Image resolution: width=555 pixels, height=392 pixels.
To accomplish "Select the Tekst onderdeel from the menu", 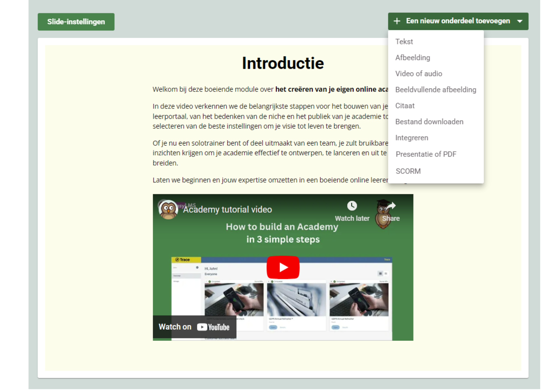I will point(404,41).
